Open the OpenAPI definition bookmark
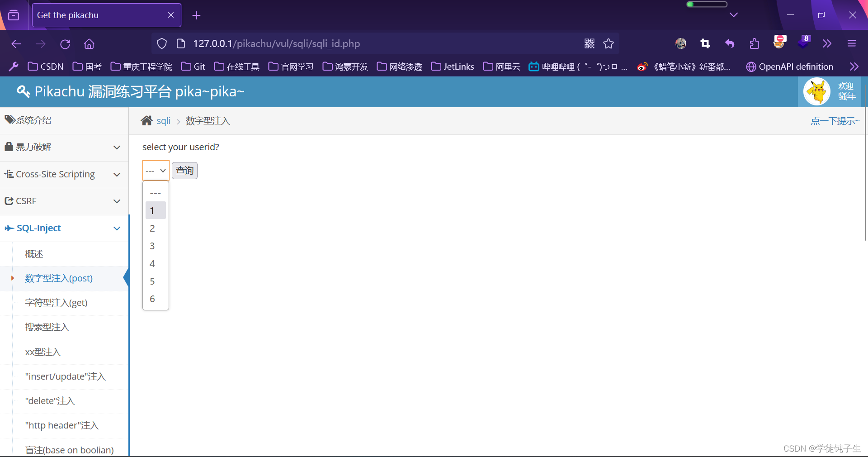This screenshot has width=868, height=457. pos(790,67)
